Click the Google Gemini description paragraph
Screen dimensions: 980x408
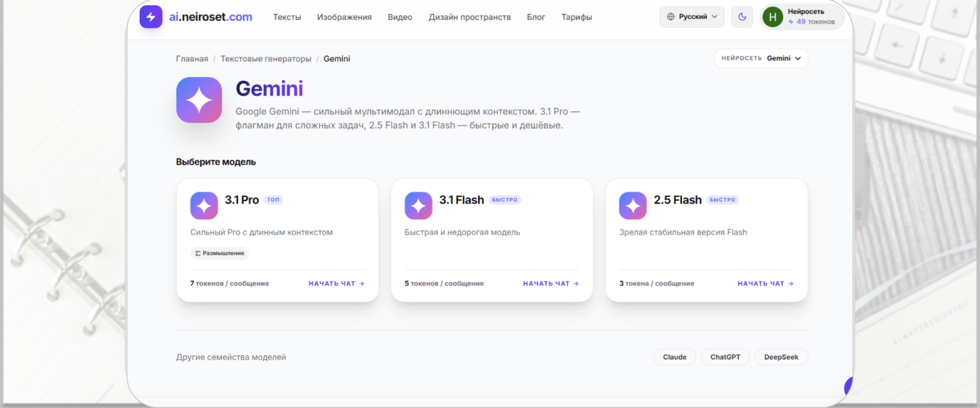pyautogui.click(x=407, y=119)
